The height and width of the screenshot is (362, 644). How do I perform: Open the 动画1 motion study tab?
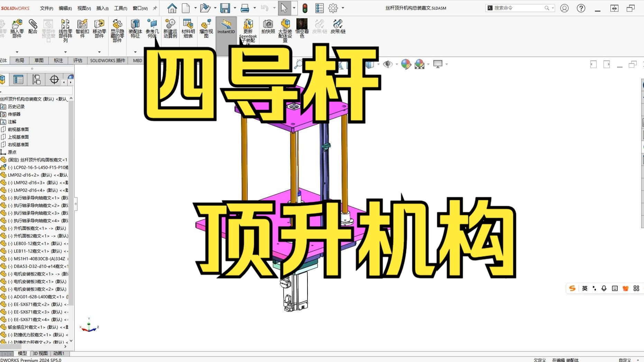[x=59, y=353]
